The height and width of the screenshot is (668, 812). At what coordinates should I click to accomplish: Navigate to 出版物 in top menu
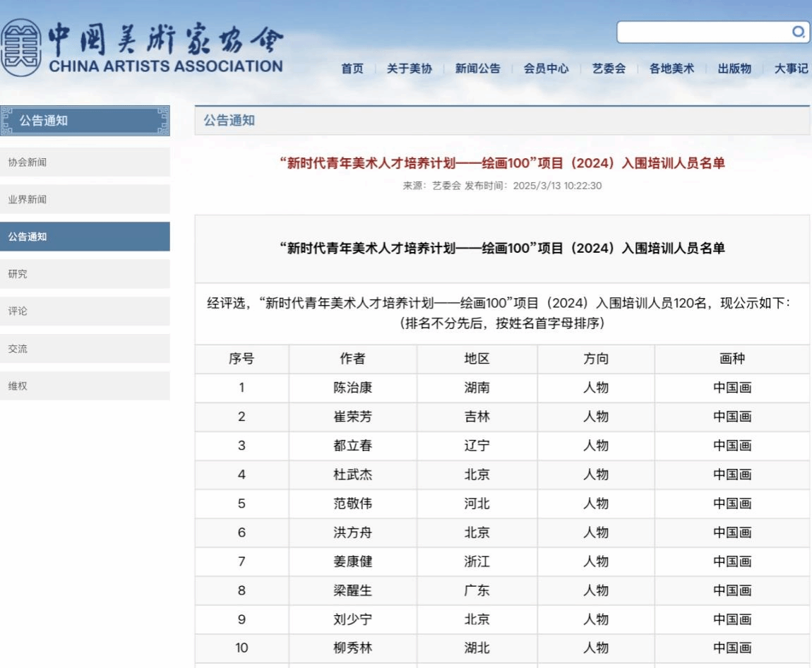click(734, 68)
